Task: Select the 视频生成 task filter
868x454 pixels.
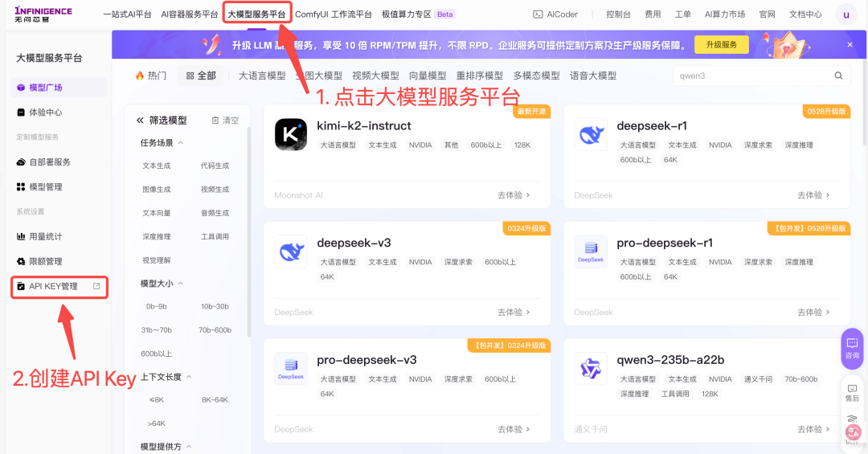Action: tap(215, 190)
